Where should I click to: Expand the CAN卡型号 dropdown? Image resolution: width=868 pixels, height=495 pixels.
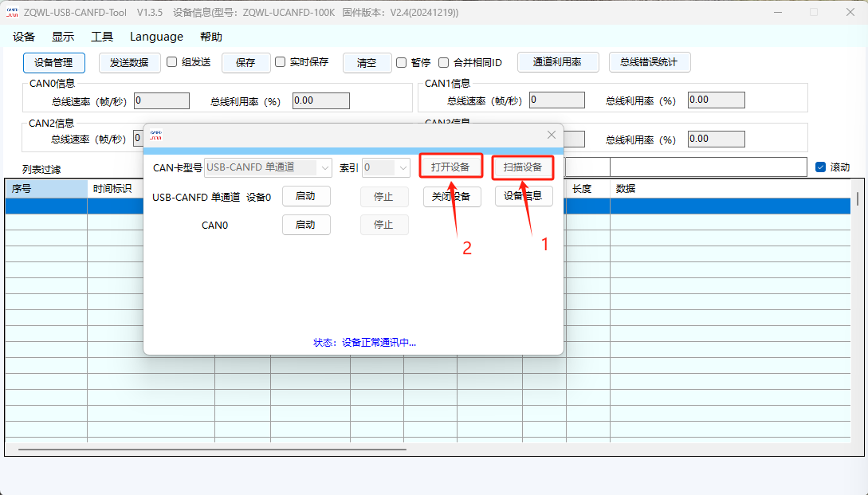pos(324,167)
